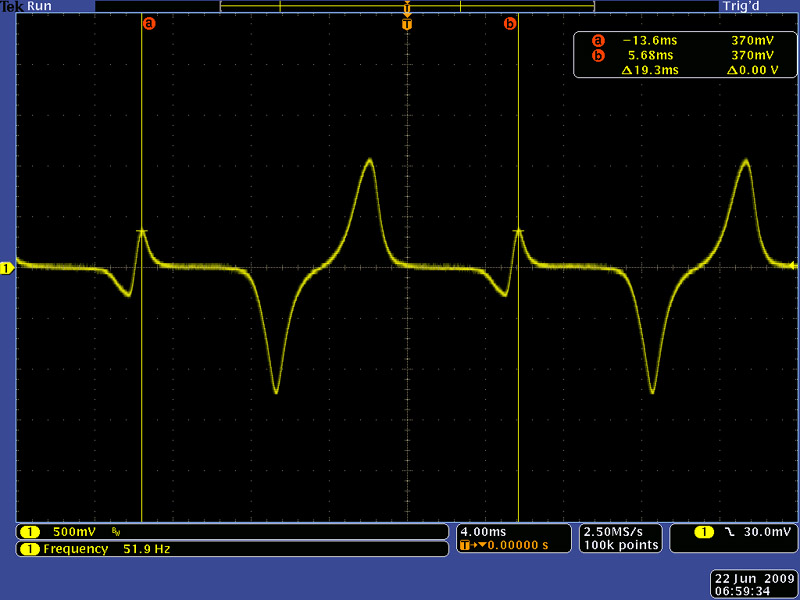The width and height of the screenshot is (800, 600).
Task: Click the 100k points record length
Action: (620, 545)
